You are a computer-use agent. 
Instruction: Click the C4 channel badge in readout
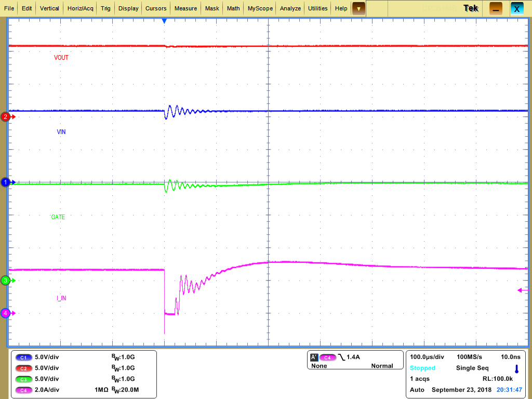click(x=23, y=390)
